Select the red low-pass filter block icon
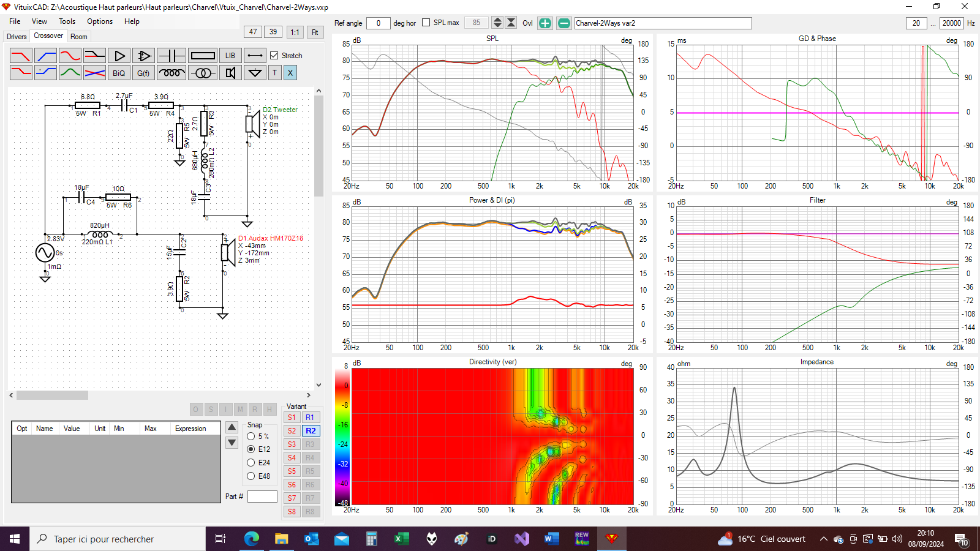This screenshot has width=980, height=551. [x=21, y=56]
